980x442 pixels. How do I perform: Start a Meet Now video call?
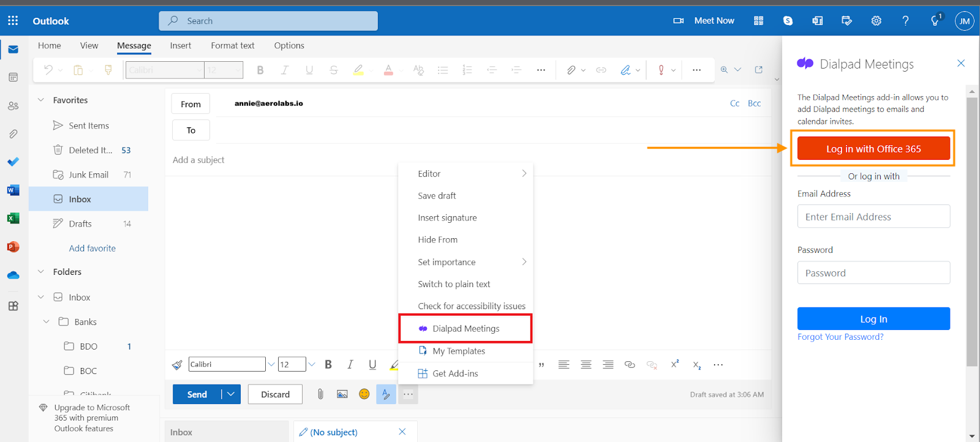pyautogui.click(x=704, y=21)
